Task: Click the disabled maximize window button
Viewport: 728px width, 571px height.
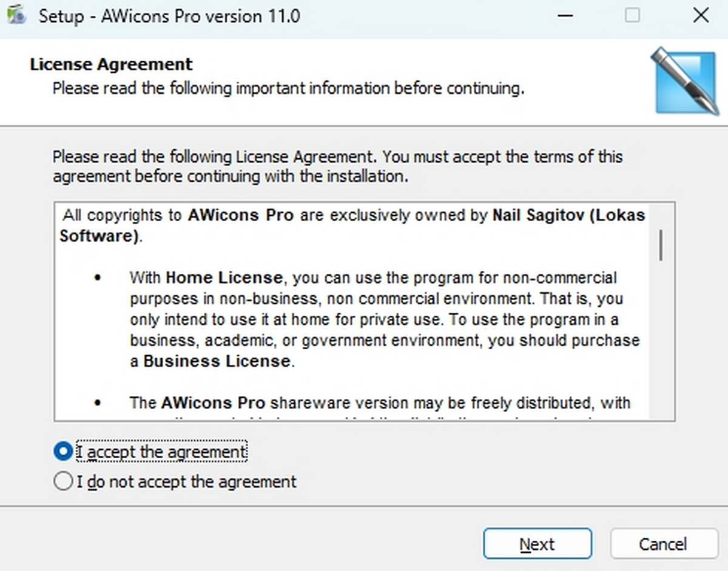Action: point(632,16)
